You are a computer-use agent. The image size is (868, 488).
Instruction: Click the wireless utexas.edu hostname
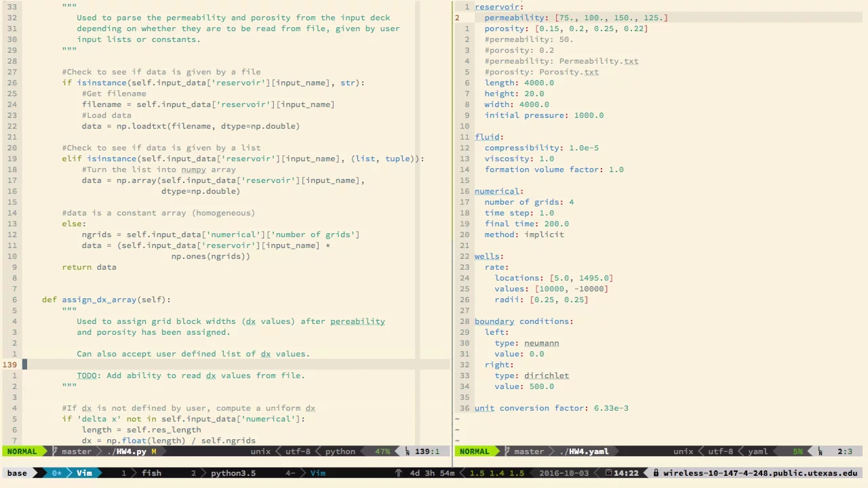[x=760, y=473]
